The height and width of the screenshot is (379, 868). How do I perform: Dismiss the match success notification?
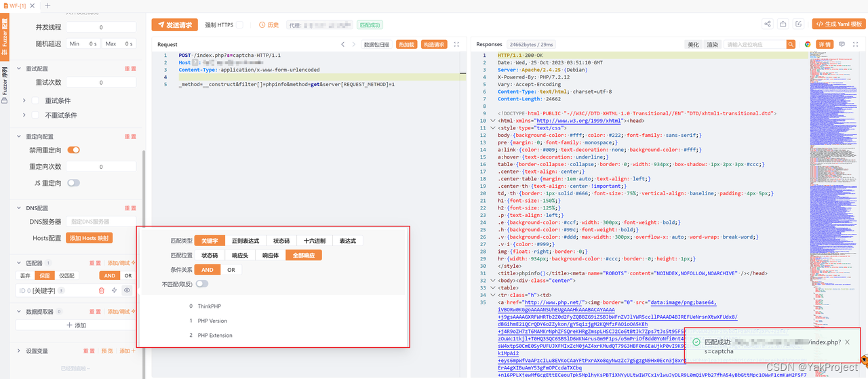tap(847, 342)
